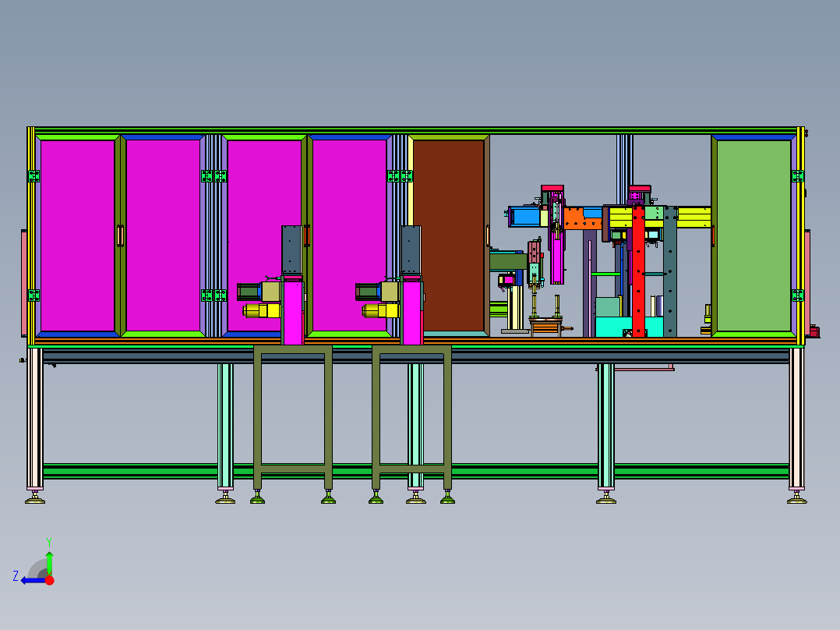Viewport: 840px width, 630px height.
Task: Pick the dark teal perforated upright beside red column
Action: coord(669,271)
